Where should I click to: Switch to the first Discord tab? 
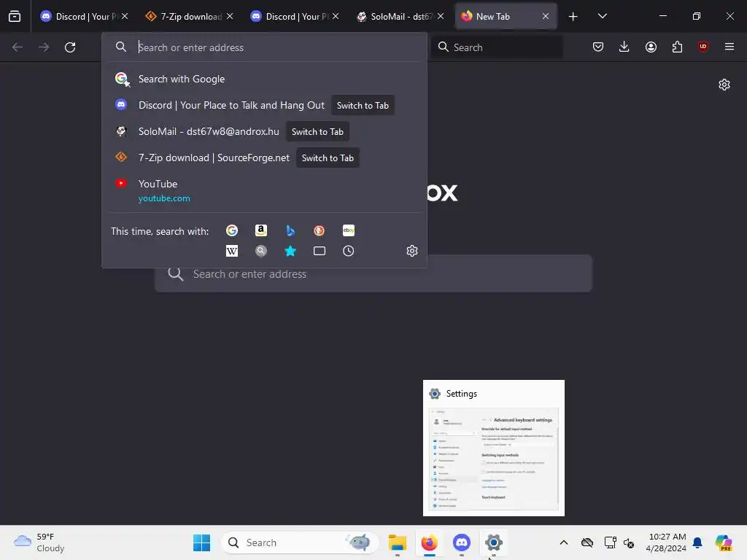coord(79,17)
